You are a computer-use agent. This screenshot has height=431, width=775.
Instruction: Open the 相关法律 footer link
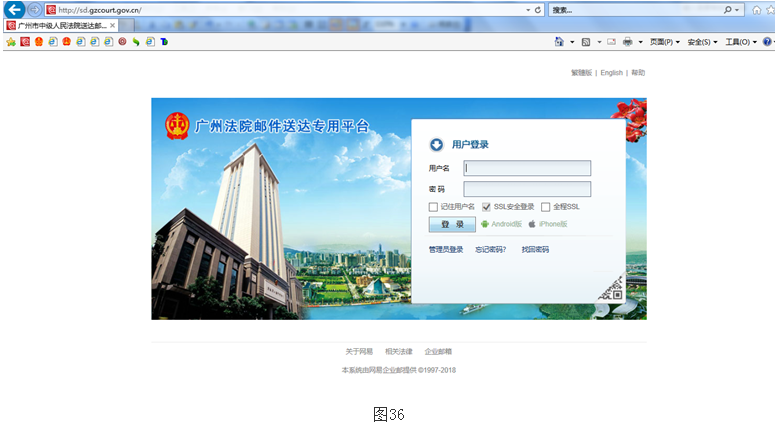398,351
